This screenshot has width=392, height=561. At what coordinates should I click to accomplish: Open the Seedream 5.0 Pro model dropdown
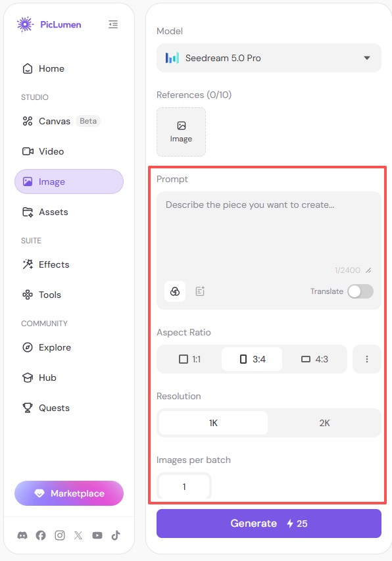269,58
